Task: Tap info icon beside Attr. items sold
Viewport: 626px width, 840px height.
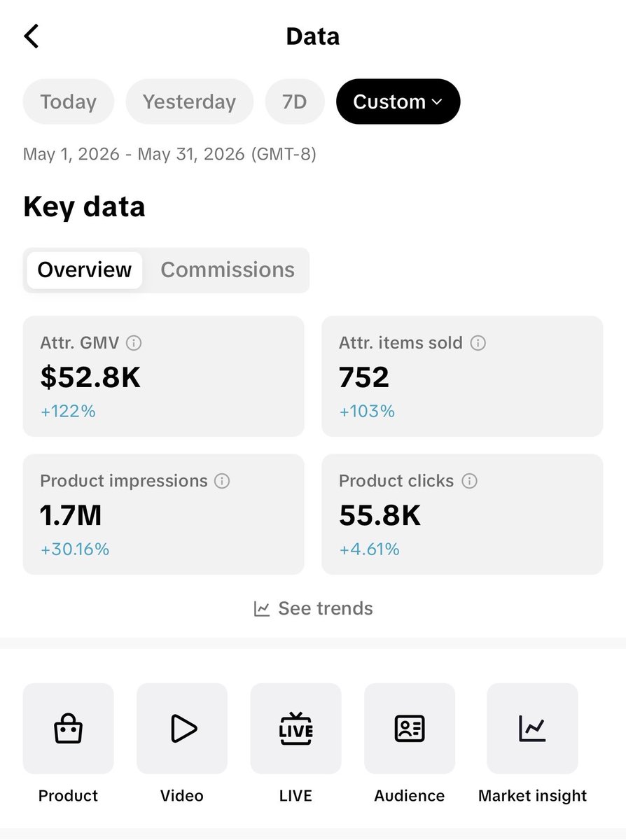Action: click(x=478, y=343)
